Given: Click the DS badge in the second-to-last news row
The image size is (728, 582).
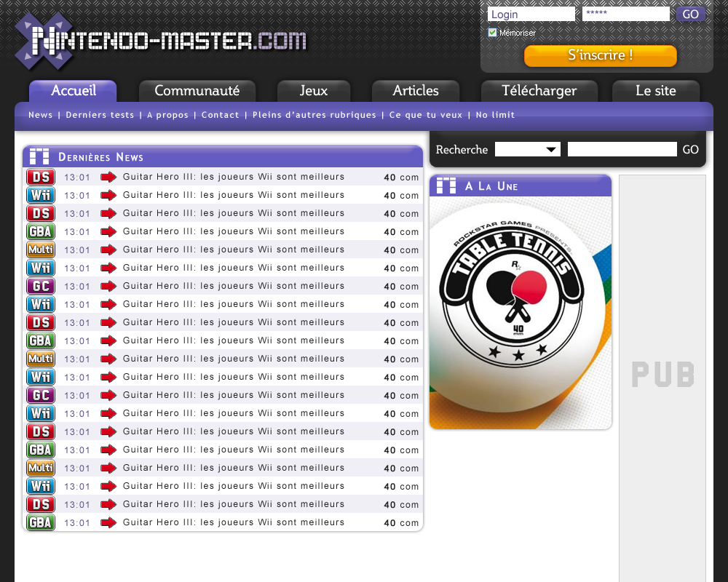Looking at the screenshot, I should [x=41, y=504].
